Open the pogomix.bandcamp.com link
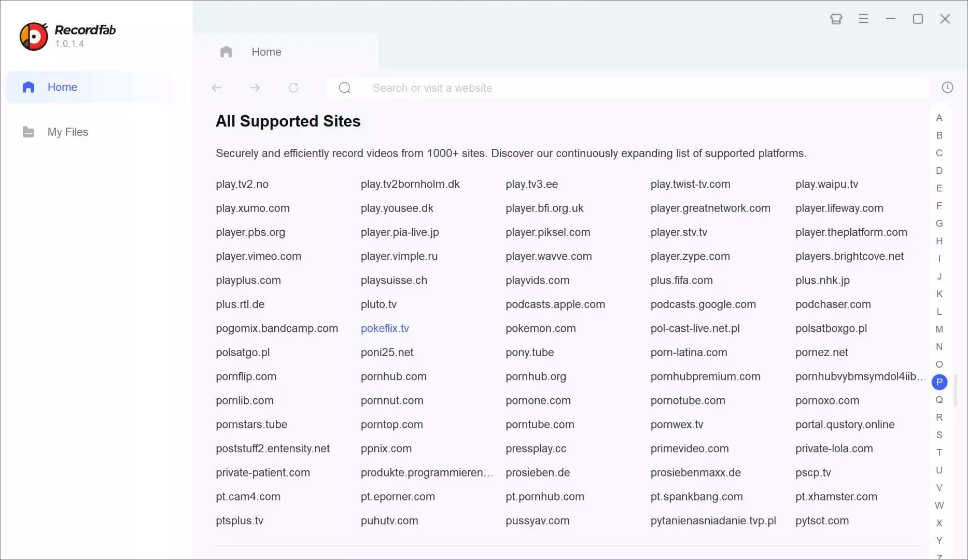 277,328
